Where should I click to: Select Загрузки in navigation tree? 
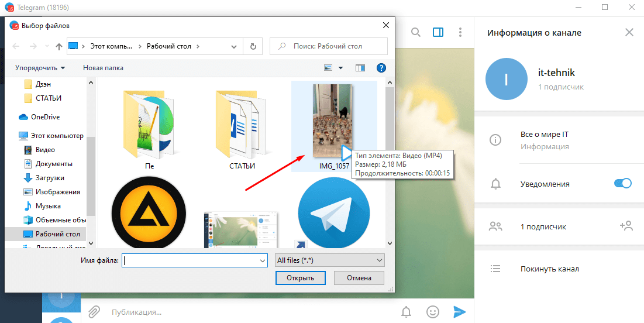[50, 178]
